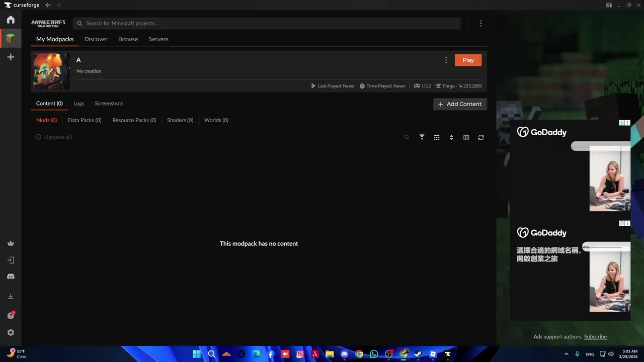Select the Content (0) tab
This screenshot has height=362, width=644.
pyautogui.click(x=49, y=104)
